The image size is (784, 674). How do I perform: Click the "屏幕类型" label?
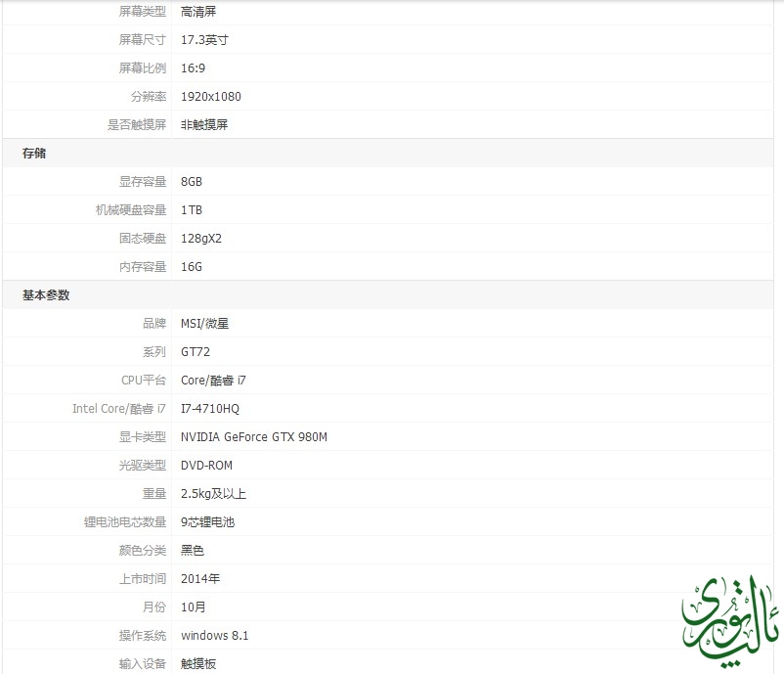coord(143,12)
